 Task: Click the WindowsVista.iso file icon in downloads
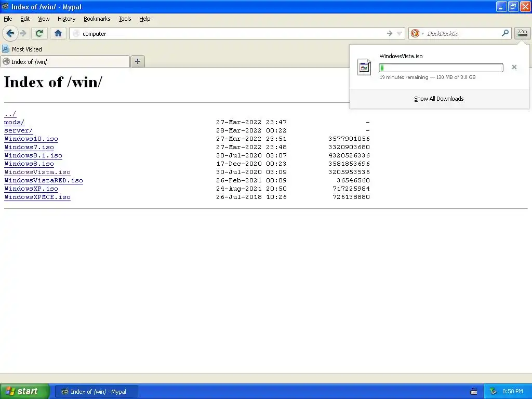pos(364,67)
